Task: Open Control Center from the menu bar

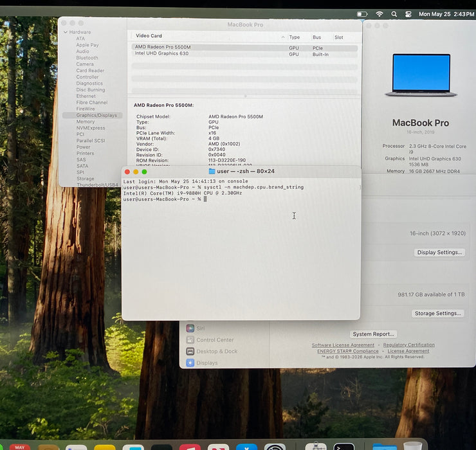Action: click(x=408, y=14)
